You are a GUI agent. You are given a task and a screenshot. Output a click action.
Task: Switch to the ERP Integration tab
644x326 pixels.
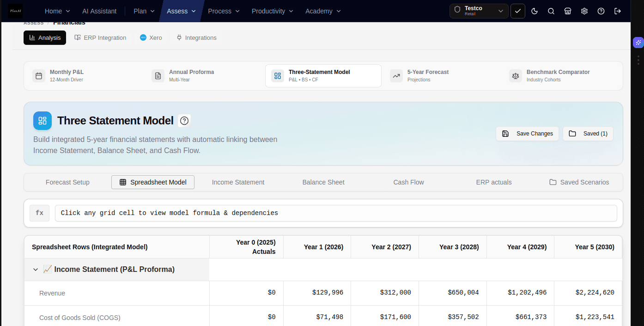click(x=100, y=37)
